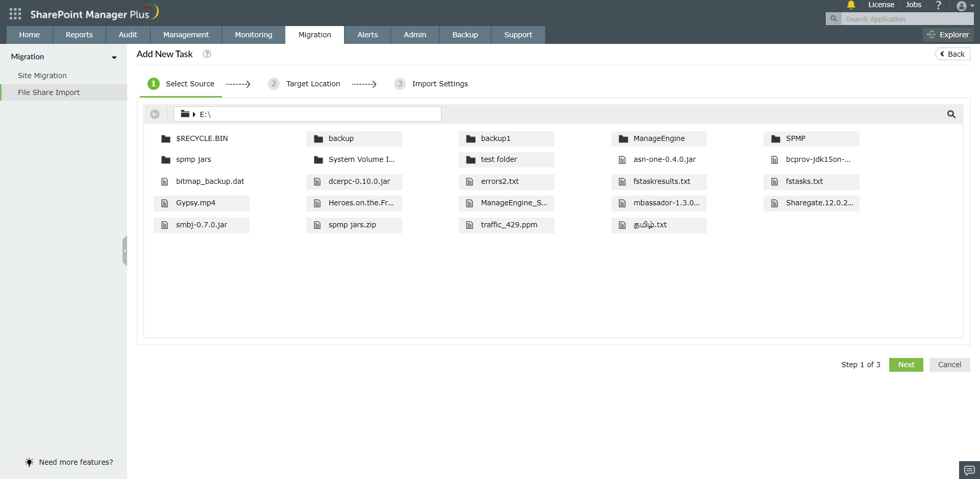The width and height of the screenshot is (980, 479).
Task: Click the spmp jars.zip file icon
Action: point(317,225)
